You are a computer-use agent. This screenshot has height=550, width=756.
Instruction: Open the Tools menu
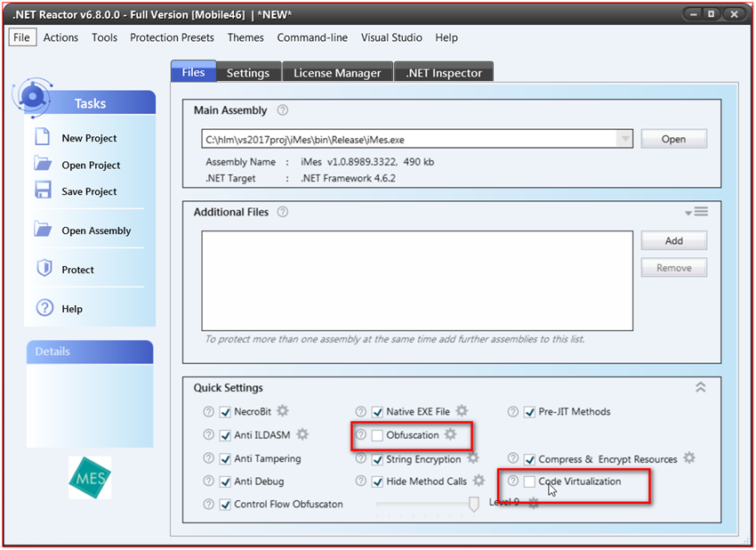click(x=105, y=37)
